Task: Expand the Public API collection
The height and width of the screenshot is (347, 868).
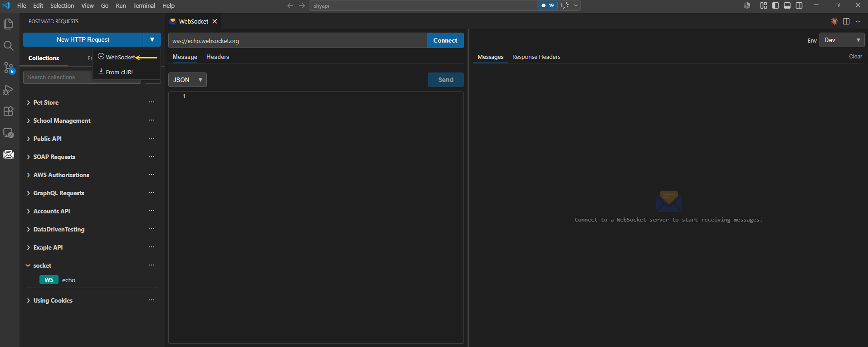Action: (x=28, y=139)
